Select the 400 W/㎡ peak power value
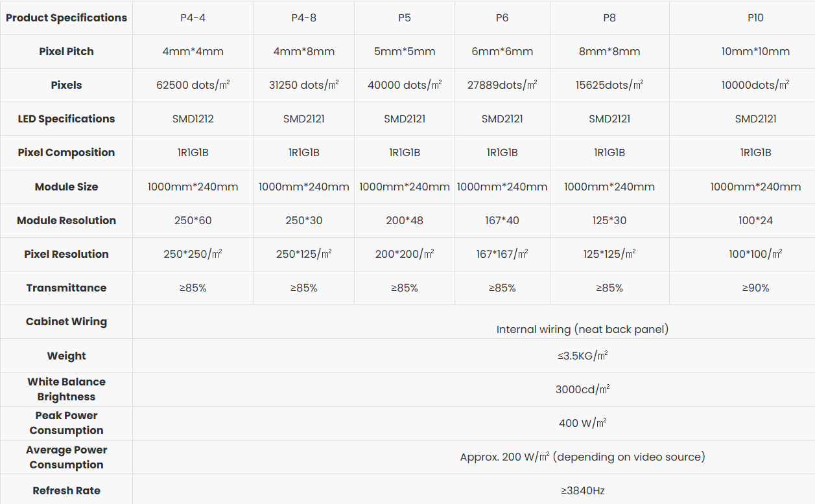This screenshot has height=504, width=815. pos(582,423)
